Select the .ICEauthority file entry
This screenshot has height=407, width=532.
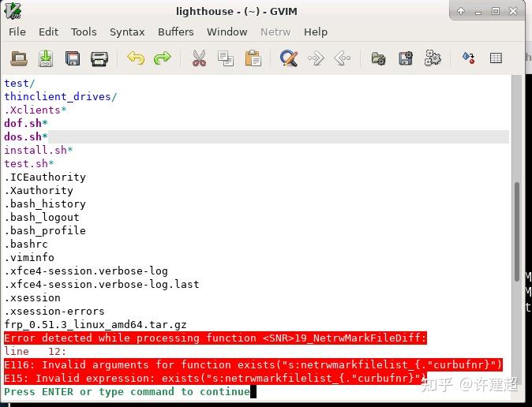pyautogui.click(x=45, y=177)
